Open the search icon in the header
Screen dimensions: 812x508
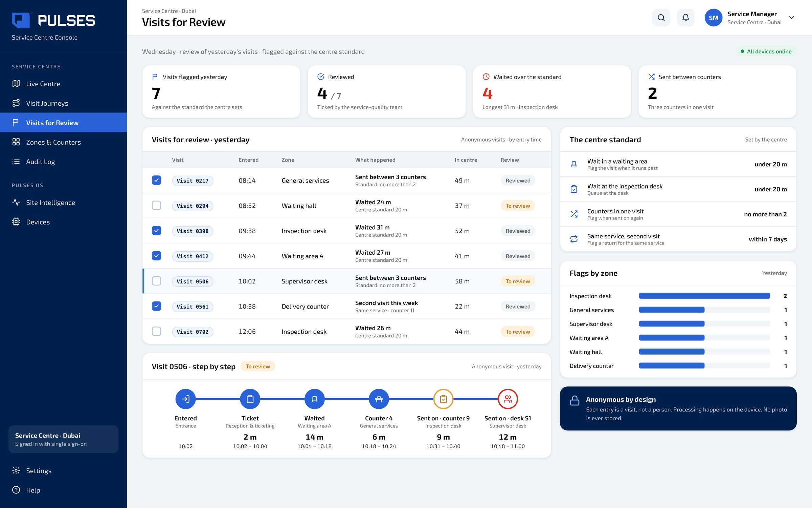coord(661,18)
